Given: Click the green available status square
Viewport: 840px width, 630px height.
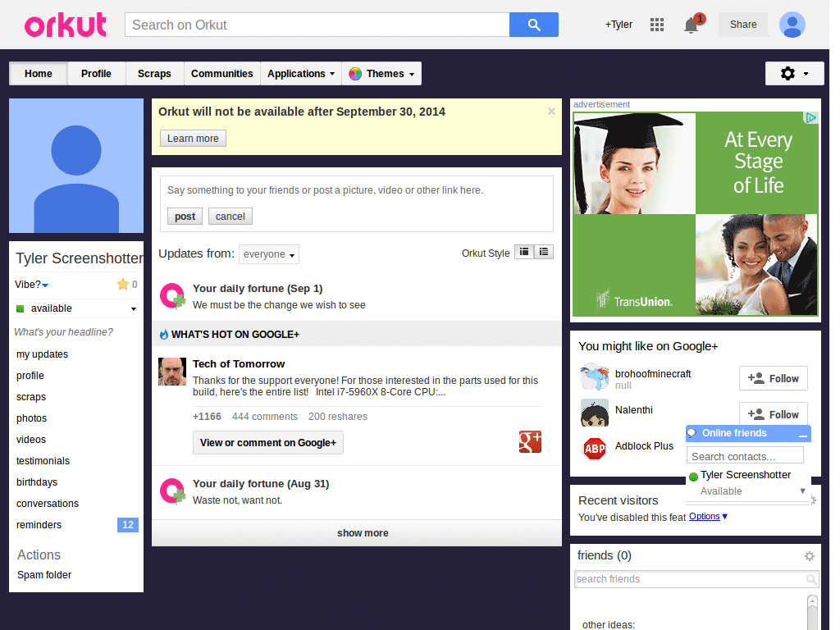Looking at the screenshot, I should tap(21, 308).
